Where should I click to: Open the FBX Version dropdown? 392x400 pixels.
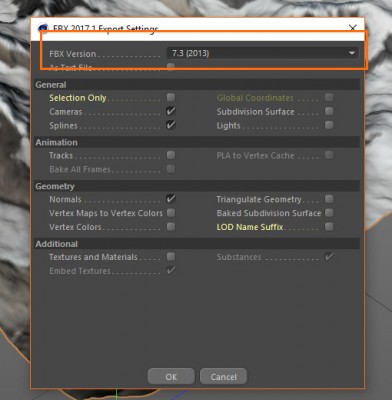[x=263, y=53]
